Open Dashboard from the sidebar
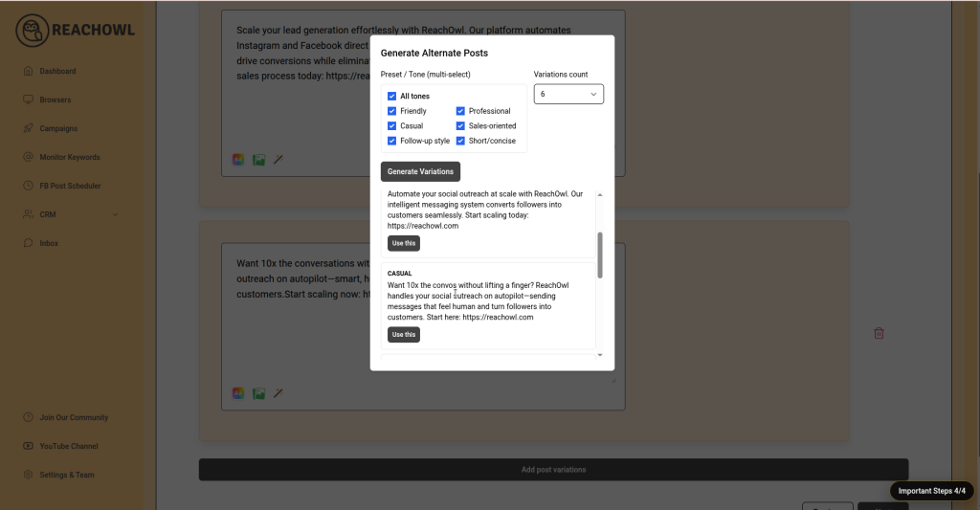Viewport: 980px width, 510px height. [x=56, y=71]
